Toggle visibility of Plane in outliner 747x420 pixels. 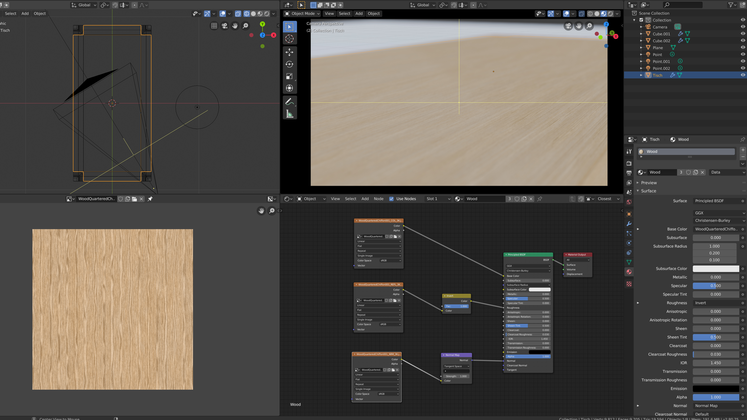point(742,47)
